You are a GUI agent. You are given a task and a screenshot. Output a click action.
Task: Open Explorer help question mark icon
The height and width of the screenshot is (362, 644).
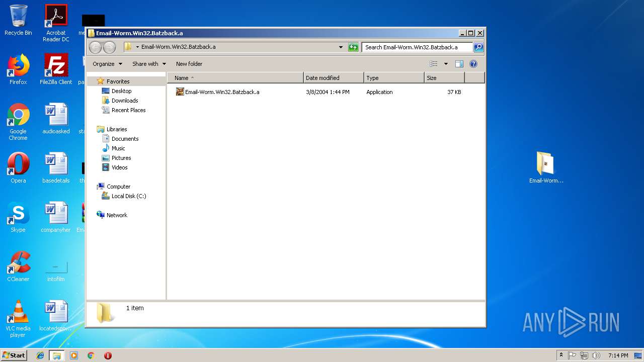(473, 64)
